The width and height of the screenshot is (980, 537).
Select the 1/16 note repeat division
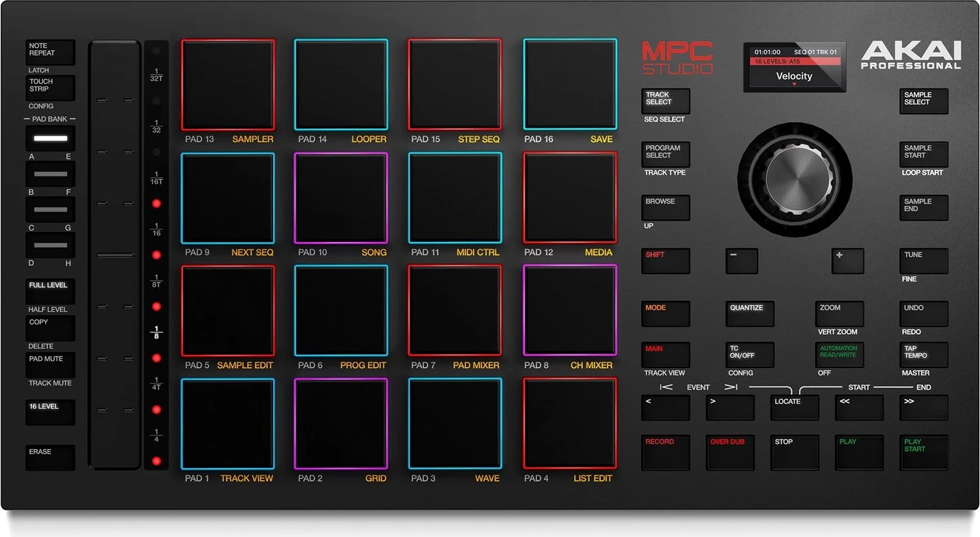pos(156,229)
